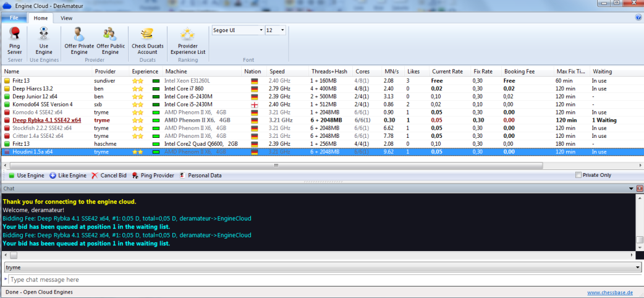Open Check Ducats Account
The height and width of the screenshot is (298, 644).
pos(148,41)
